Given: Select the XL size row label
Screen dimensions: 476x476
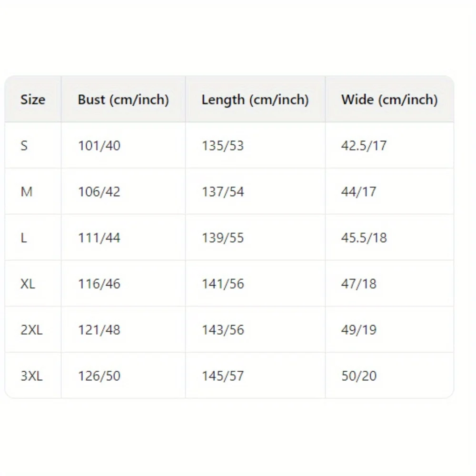Looking at the screenshot, I should pos(28,284).
